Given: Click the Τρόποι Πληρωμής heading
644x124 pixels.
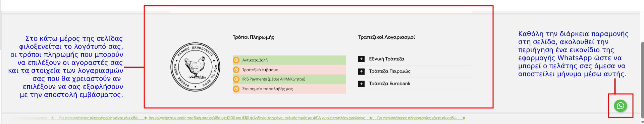Looking at the screenshot, I should pos(253,37).
